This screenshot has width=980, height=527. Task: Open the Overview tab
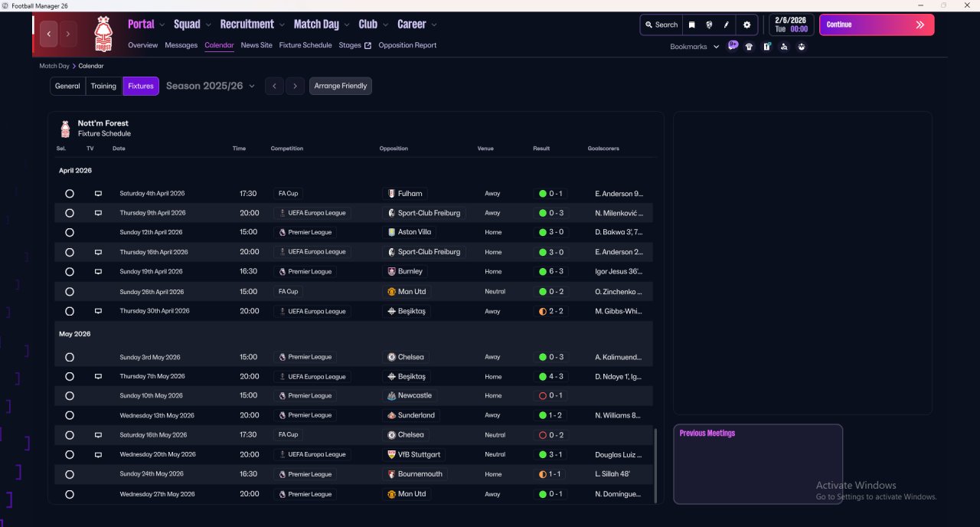point(142,45)
